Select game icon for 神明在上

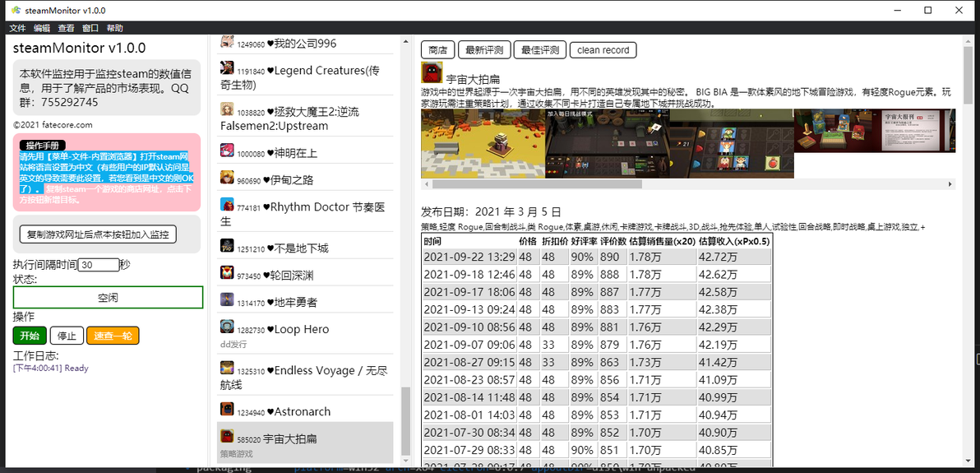tap(228, 151)
